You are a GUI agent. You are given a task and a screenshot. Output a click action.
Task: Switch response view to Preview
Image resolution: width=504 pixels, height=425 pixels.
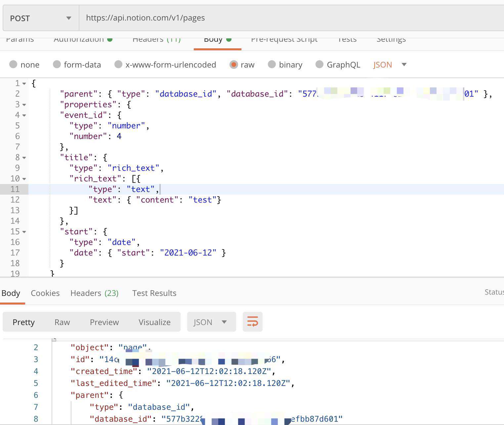point(104,322)
